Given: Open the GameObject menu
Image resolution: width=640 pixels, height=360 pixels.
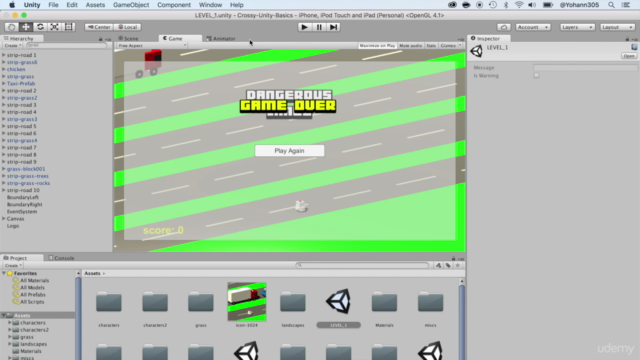Looking at the screenshot, I should coord(131,5).
